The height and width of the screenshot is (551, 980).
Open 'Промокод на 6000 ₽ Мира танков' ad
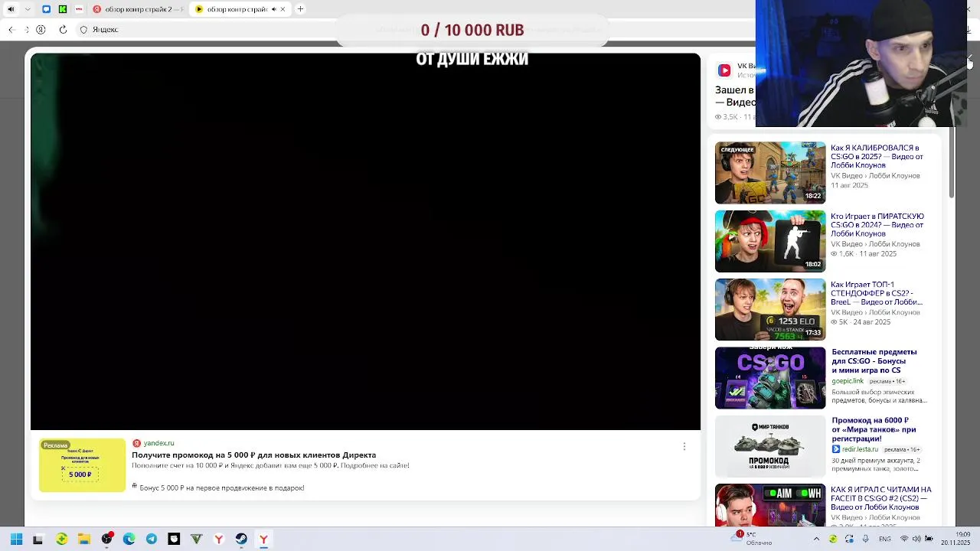[x=874, y=429]
